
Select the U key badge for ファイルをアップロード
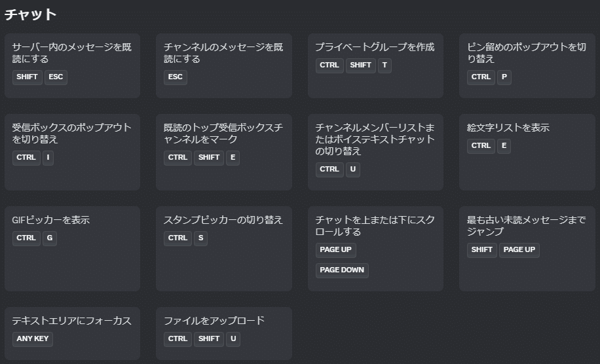point(233,338)
